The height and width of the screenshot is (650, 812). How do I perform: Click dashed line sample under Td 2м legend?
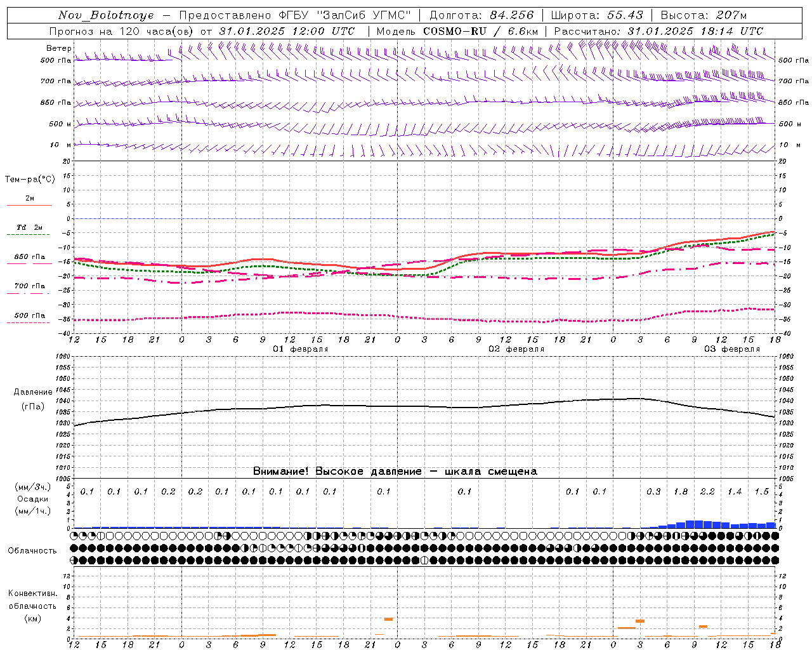pos(29,235)
